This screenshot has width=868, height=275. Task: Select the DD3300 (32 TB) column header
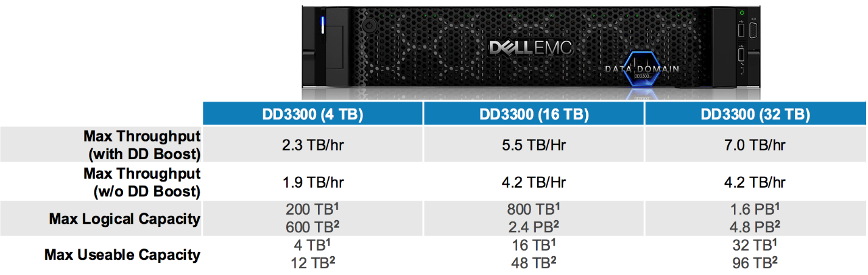755,113
